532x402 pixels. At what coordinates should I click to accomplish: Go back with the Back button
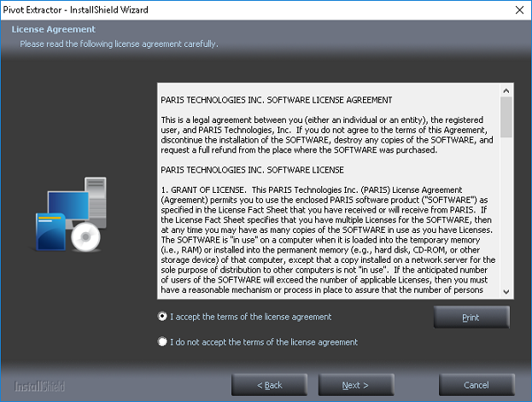tap(269, 385)
